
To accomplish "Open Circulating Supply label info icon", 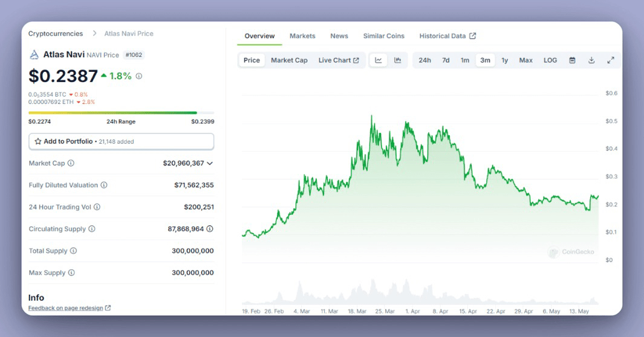I will pyautogui.click(x=91, y=229).
